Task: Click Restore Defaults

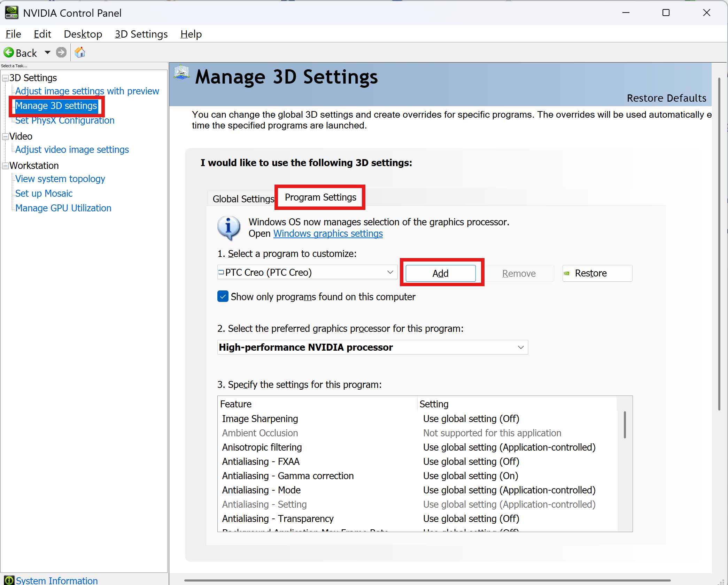Action: (x=666, y=98)
